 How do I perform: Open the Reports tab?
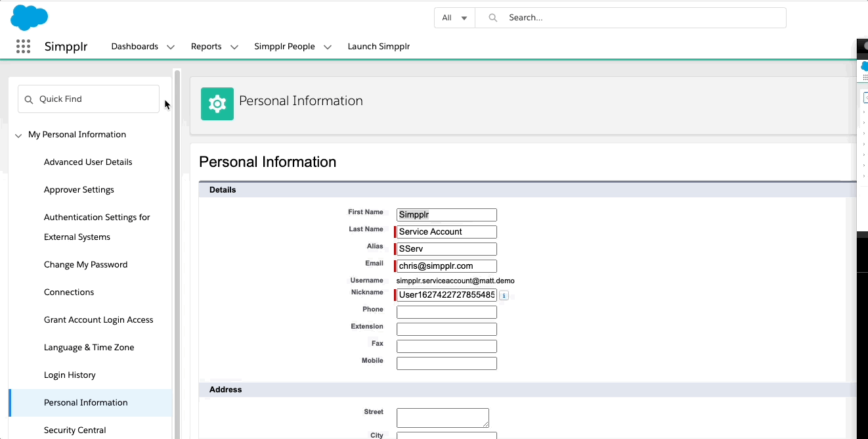tap(206, 47)
